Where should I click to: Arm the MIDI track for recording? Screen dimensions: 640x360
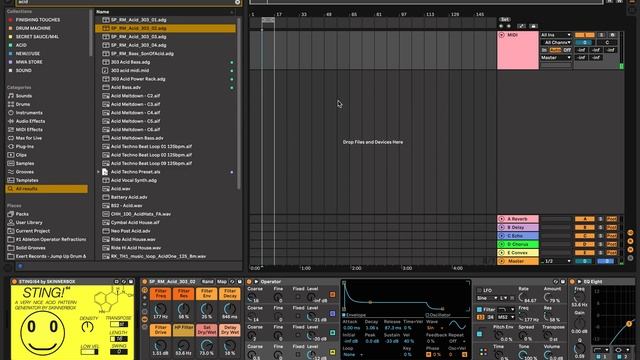pos(612,35)
